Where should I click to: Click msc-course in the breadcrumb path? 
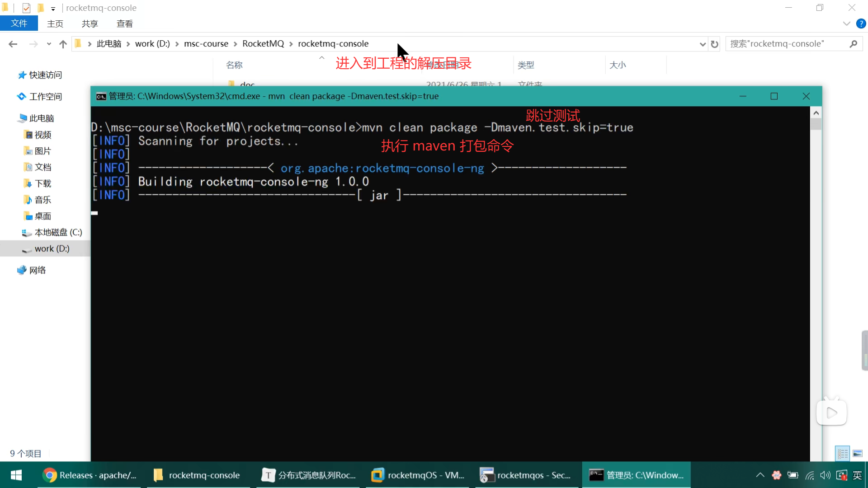[x=206, y=44]
